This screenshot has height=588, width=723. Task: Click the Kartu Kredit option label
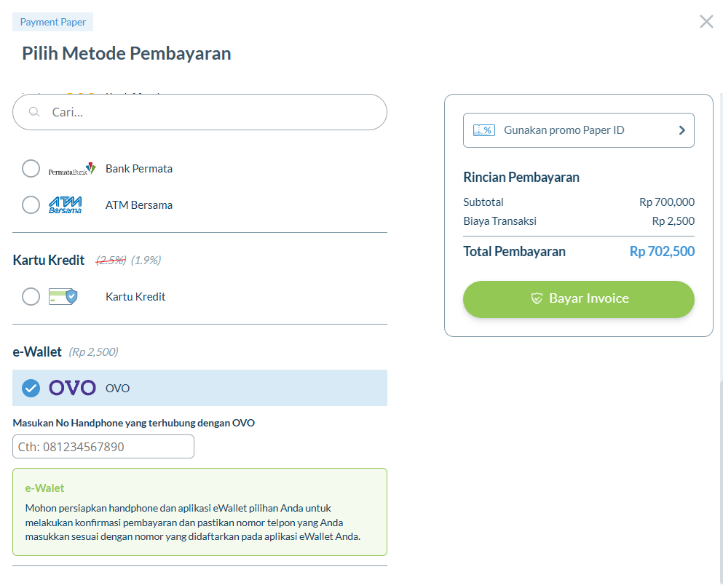tap(135, 297)
